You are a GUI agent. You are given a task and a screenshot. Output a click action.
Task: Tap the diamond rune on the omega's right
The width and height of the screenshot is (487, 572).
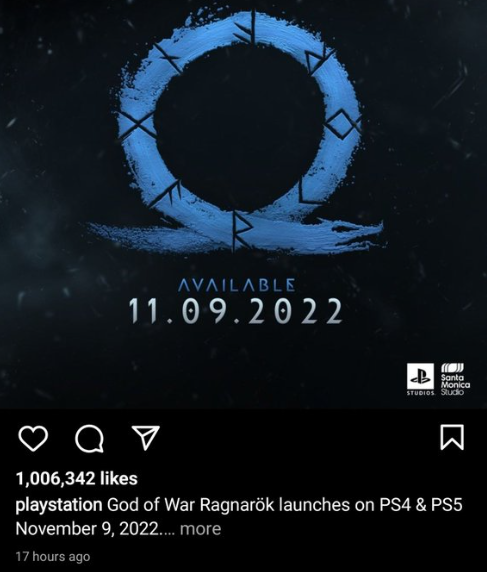click(342, 123)
